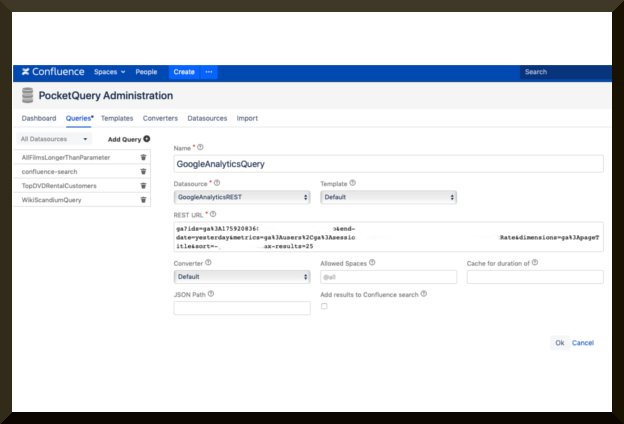Screen dimensions: 624x424
Task: Click help icon beside Add results to search
Action: [x=424, y=294]
